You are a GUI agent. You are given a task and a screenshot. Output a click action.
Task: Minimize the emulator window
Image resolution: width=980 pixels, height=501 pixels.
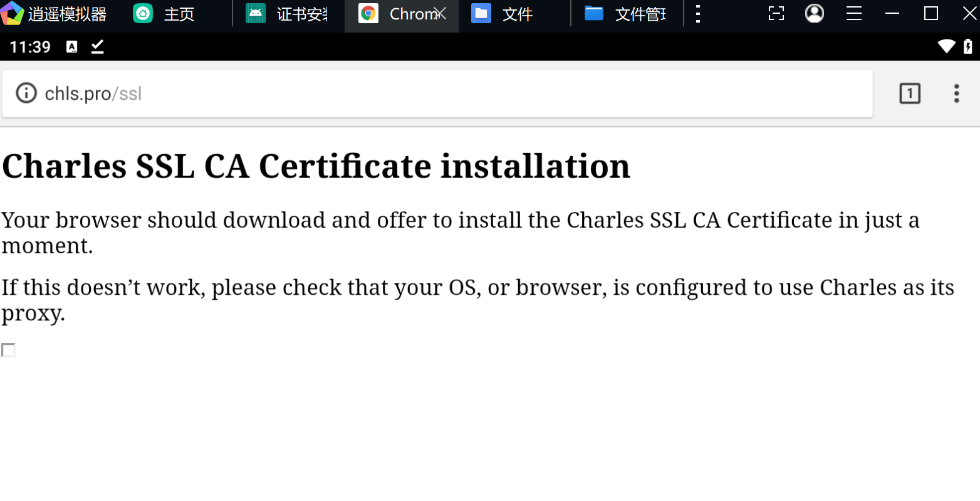click(x=893, y=13)
